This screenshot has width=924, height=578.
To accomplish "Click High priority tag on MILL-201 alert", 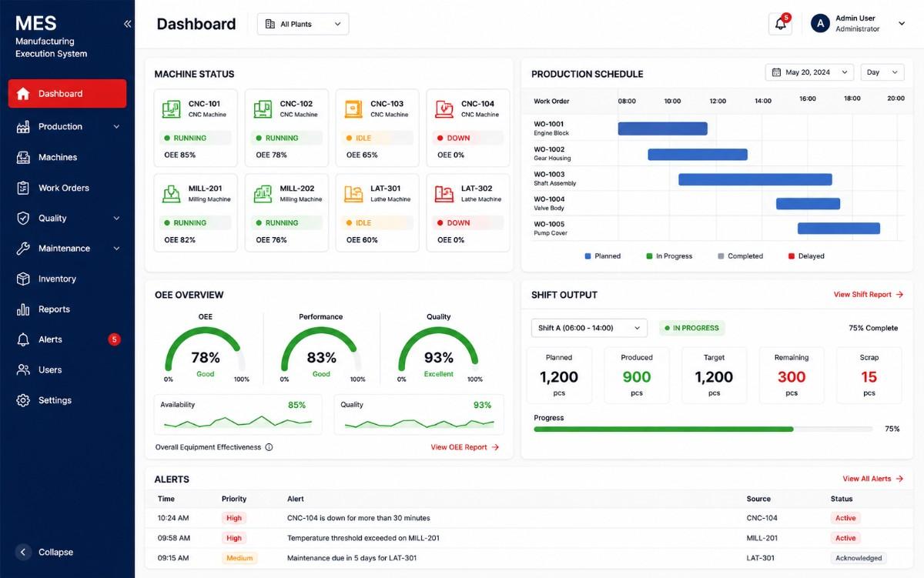I will tap(234, 538).
